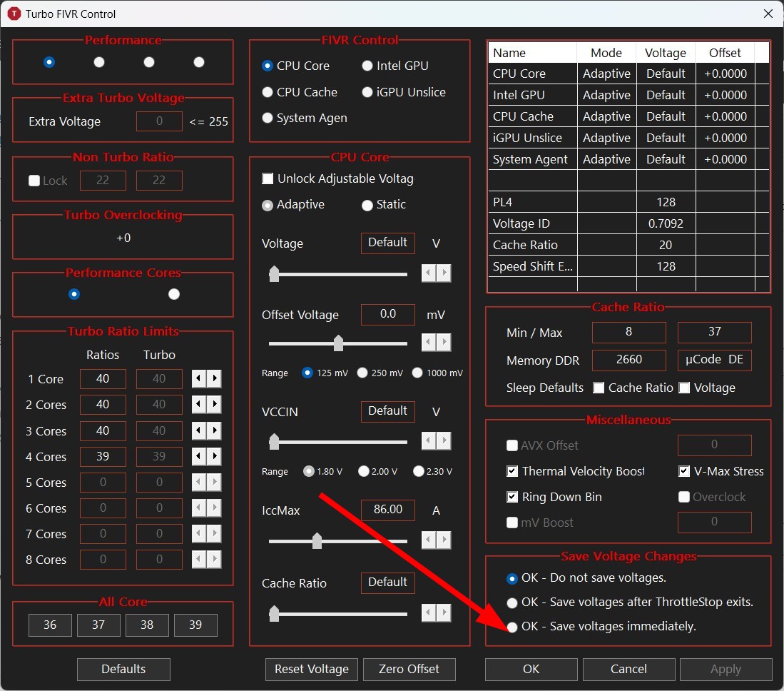
Task: Toggle Sleep Defaults Cache Ratio checkbox
Action: click(599, 388)
